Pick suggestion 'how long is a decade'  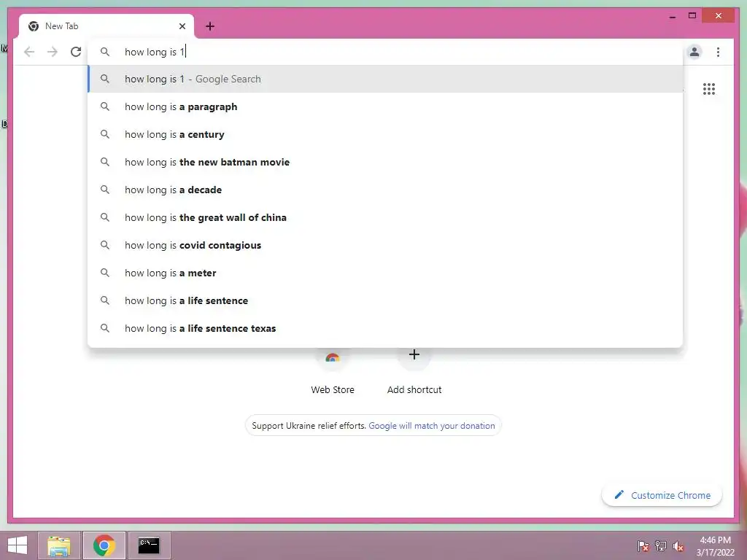pyautogui.click(x=385, y=190)
